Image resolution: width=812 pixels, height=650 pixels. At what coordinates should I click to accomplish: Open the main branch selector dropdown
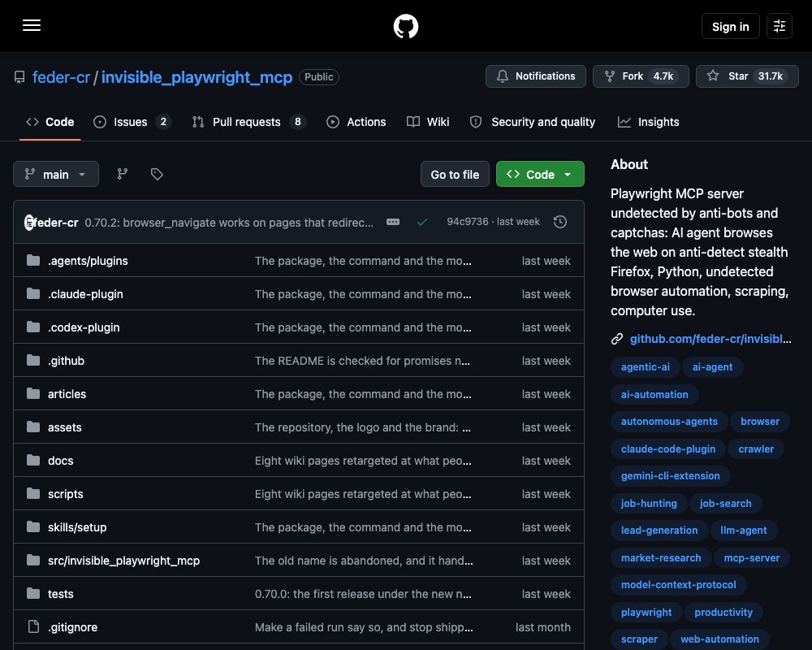[56, 174]
